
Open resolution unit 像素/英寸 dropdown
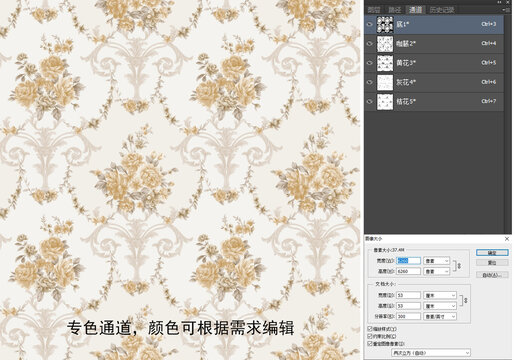[440, 316]
